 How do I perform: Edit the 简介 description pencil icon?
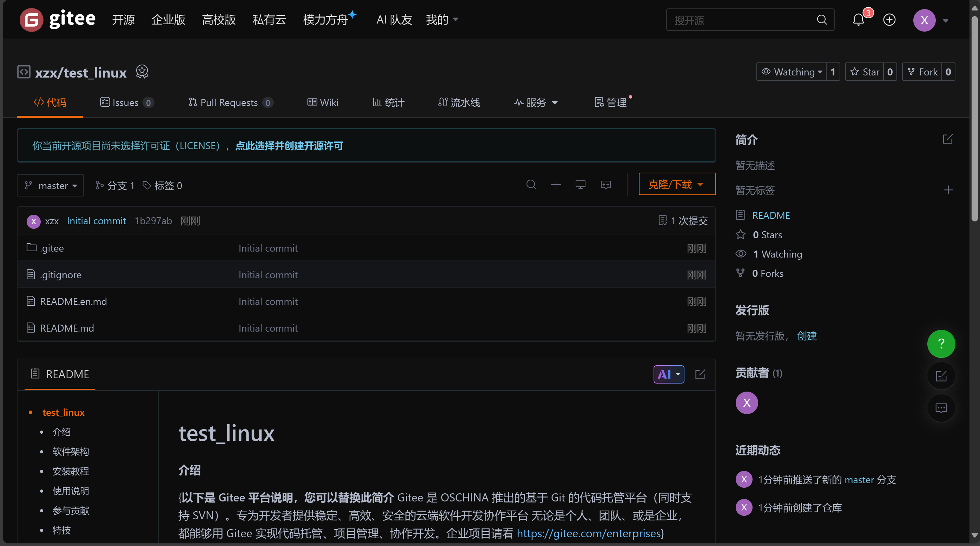(x=948, y=139)
